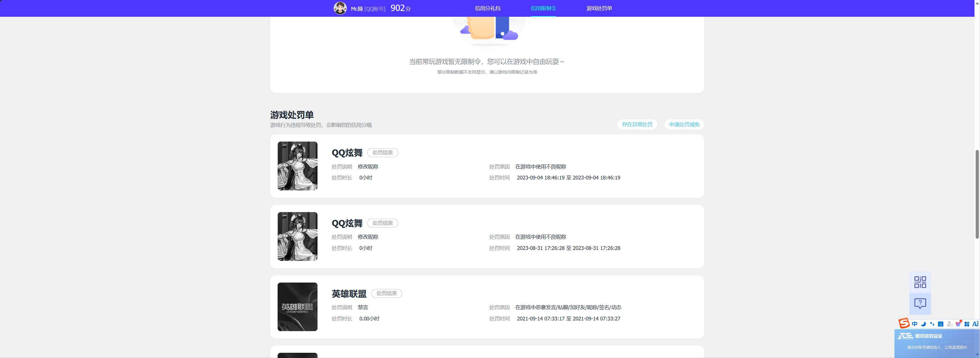The image size is (980, 358).
Task: Click the ACE 腾讯游戏安全 logo
Action: tap(920, 336)
